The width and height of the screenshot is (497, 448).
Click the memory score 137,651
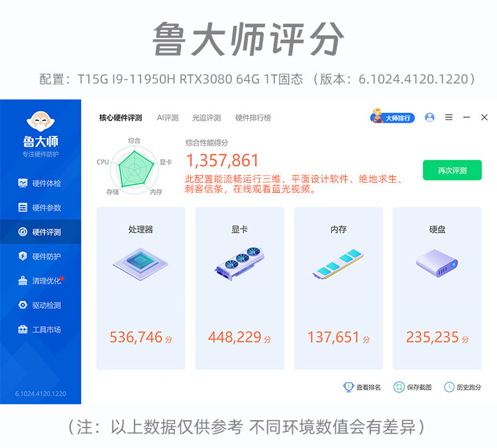(x=334, y=337)
